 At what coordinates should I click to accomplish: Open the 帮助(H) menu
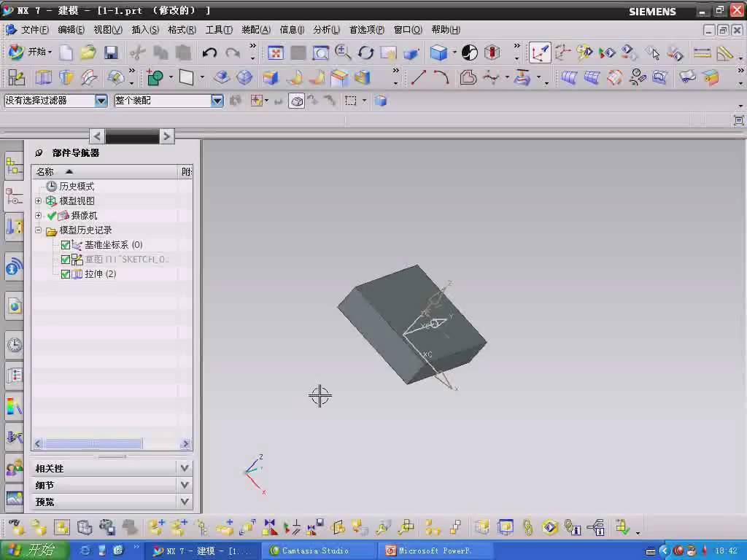(x=446, y=29)
